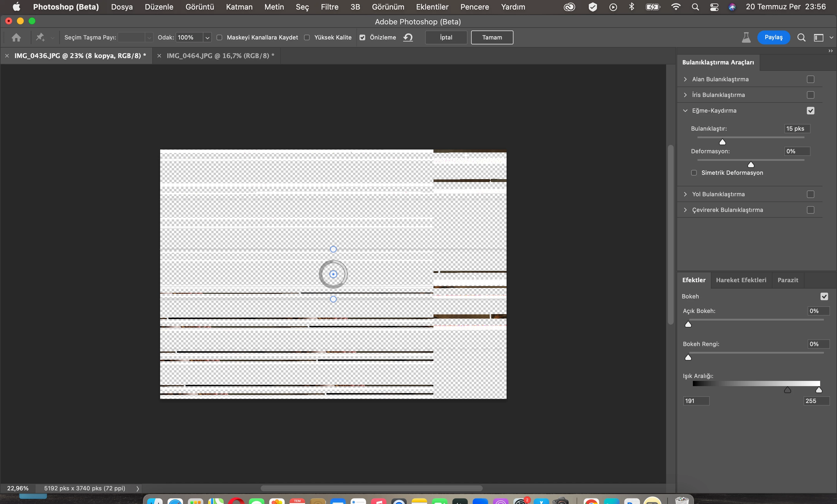Expand the Alan Bulanıklaştırma section
Screen dimensions: 837x504
685,79
